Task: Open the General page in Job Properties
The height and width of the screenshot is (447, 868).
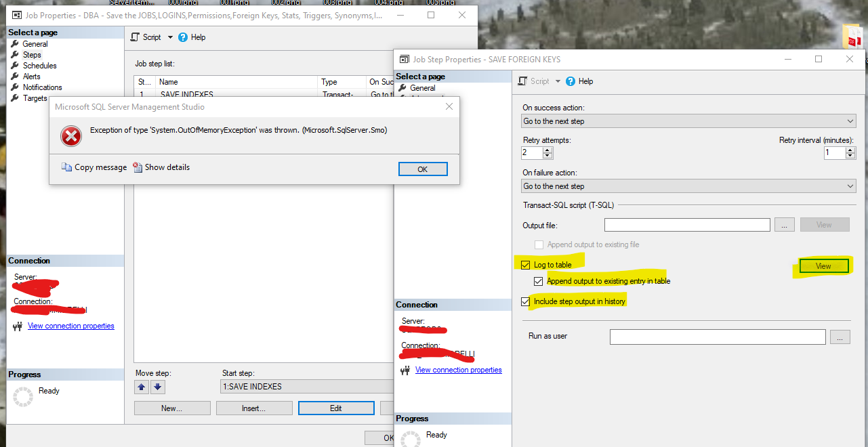Action: point(35,44)
